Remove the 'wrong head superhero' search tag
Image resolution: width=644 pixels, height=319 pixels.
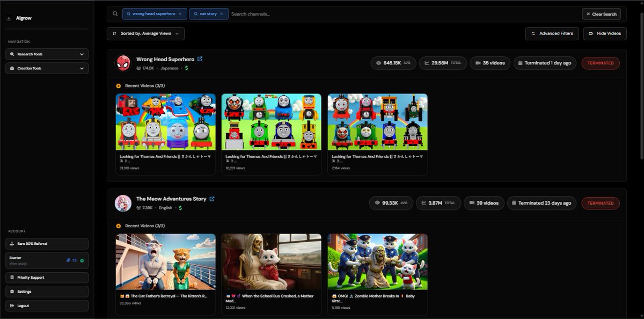click(180, 14)
